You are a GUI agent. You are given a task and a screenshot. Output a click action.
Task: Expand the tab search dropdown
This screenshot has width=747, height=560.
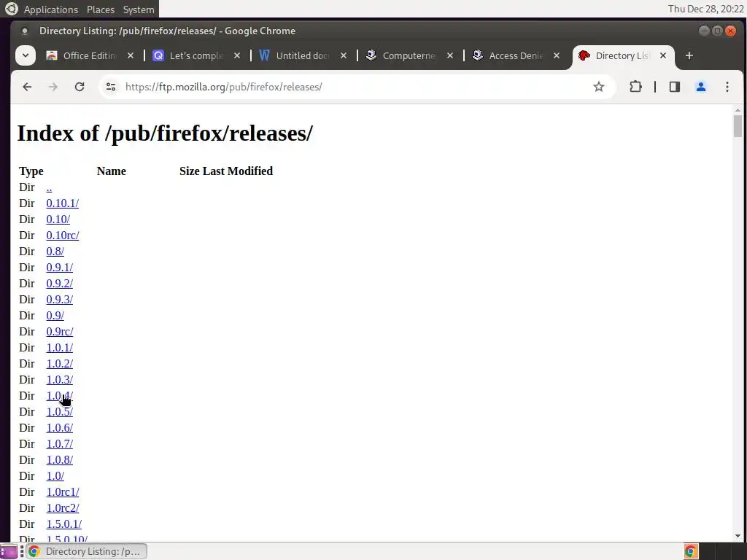click(x=26, y=55)
